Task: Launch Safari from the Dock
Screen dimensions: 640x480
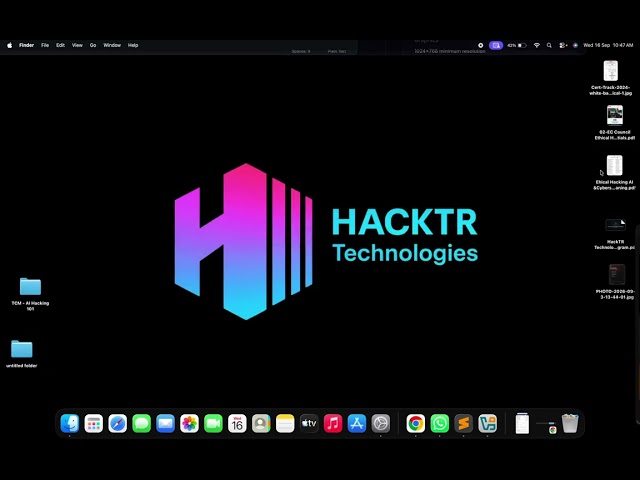Action: pyautogui.click(x=118, y=423)
